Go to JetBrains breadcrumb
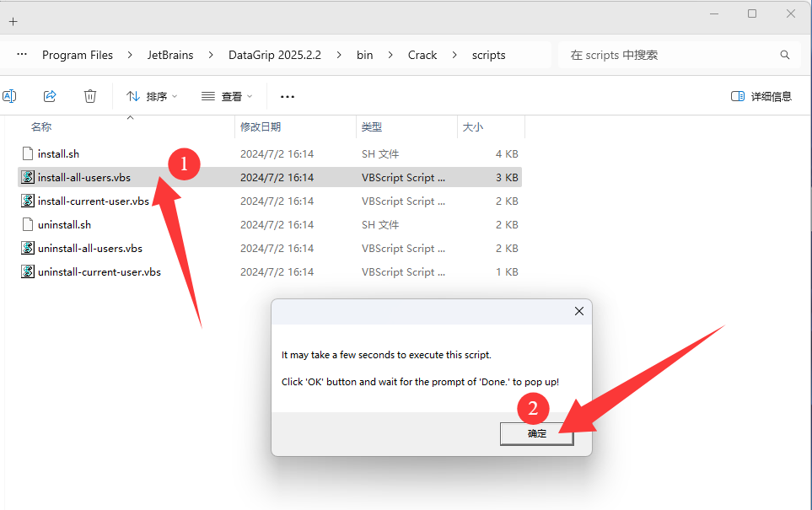The image size is (812, 510). [x=170, y=55]
